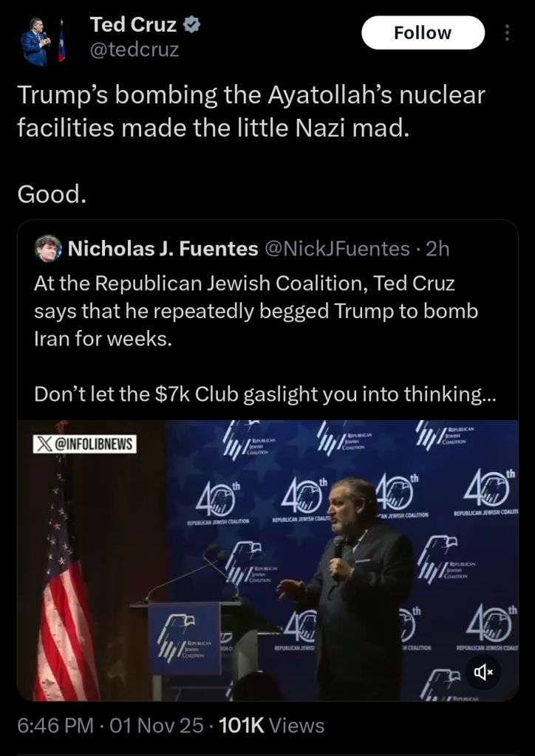Image resolution: width=535 pixels, height=756 pixels.
Task: View the 101K Views count
Action: point(272,726)
